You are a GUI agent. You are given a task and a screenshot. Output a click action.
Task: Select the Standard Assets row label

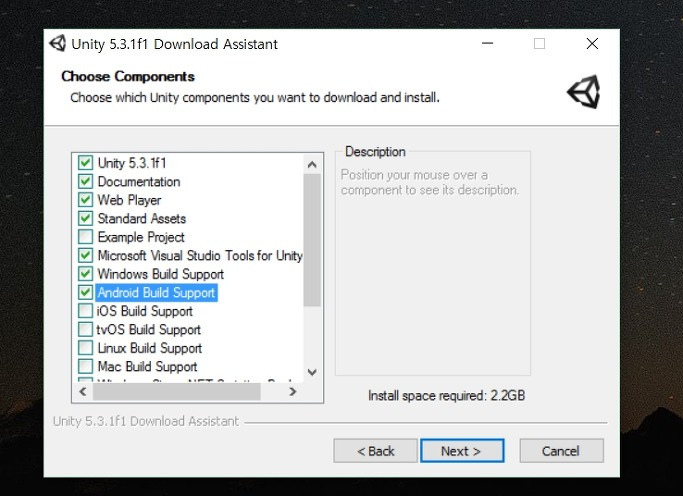point(142,219)
